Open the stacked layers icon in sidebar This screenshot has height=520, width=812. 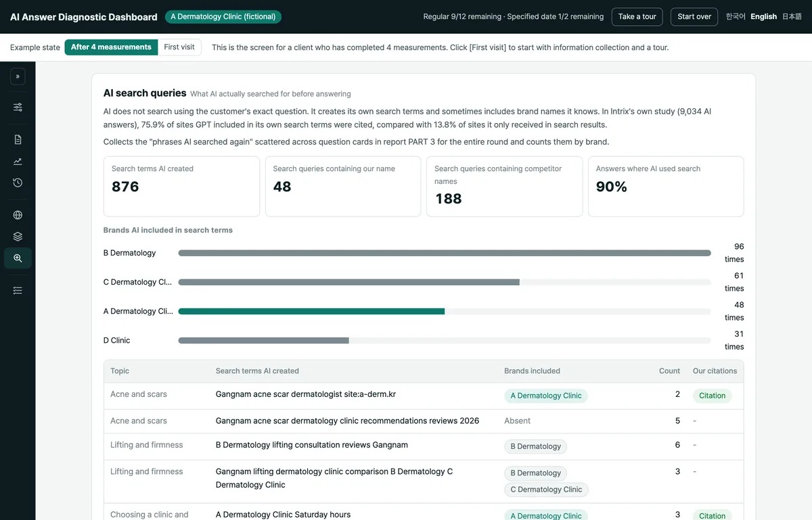pyautogui.click(x=18, y=237)
